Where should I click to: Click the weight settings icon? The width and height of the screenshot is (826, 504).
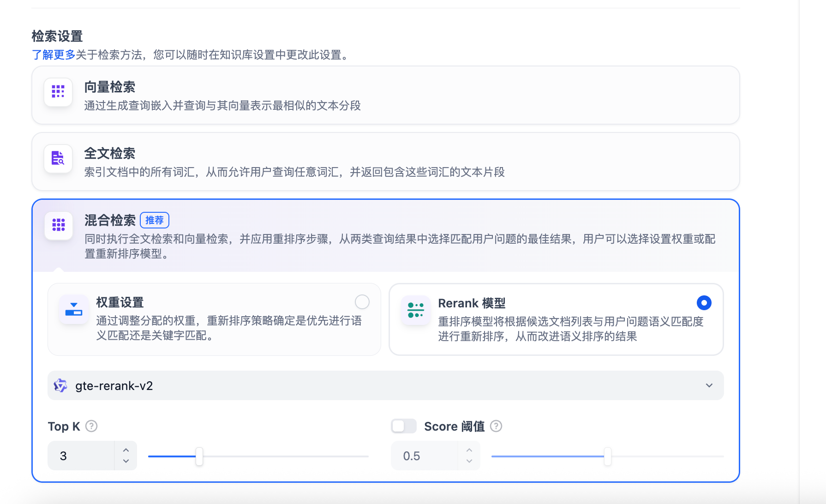[74, 309]
